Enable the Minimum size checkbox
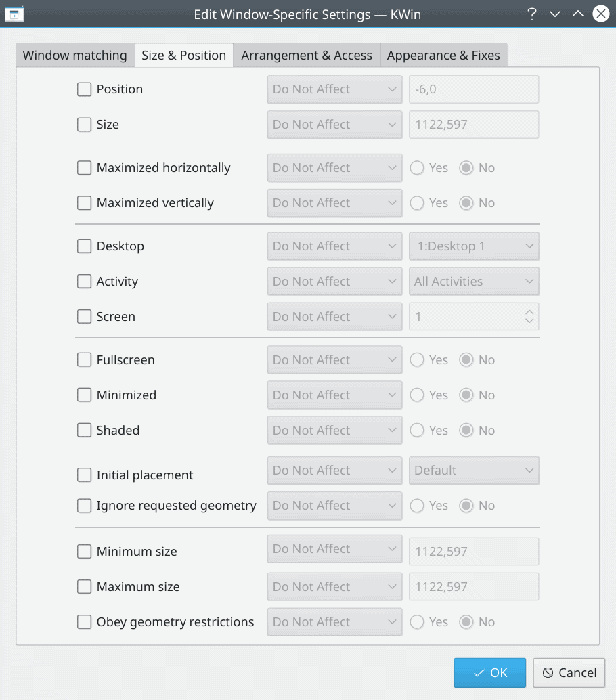 tap(84, 551)
